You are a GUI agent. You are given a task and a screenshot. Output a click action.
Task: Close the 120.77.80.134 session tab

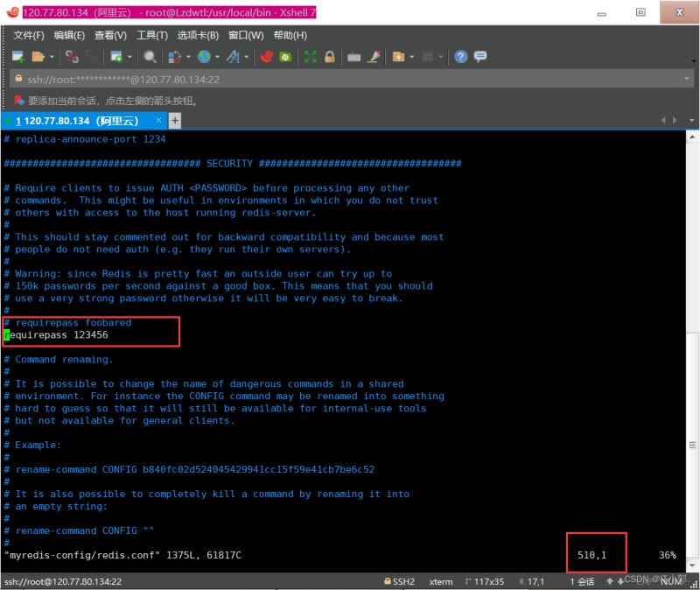(158, 121)
